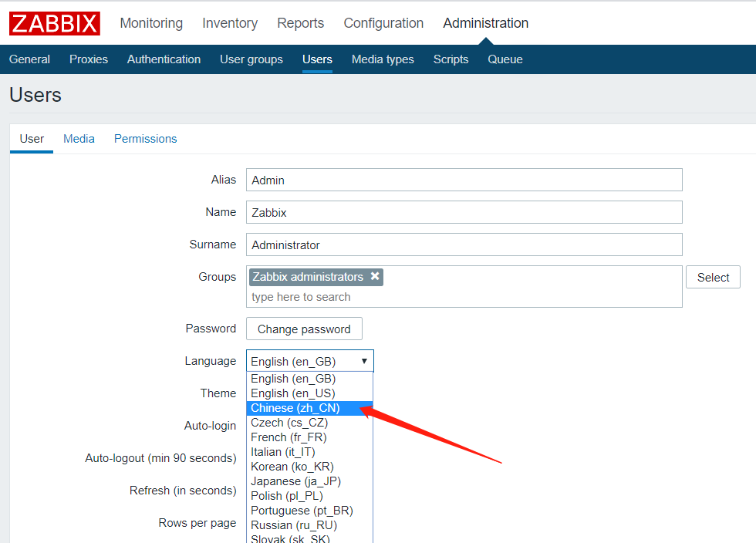
Task: Go to General submenu
Action: [x=29, y=59]
